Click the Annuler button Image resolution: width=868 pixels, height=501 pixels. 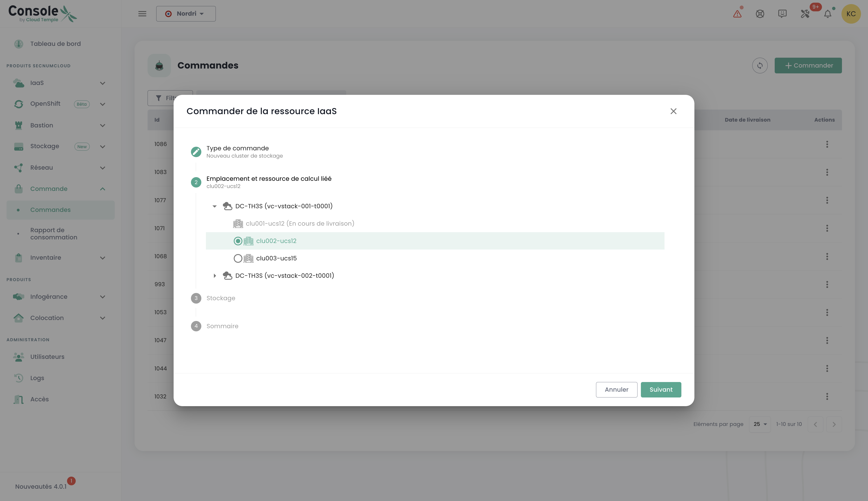pos(616,390)
